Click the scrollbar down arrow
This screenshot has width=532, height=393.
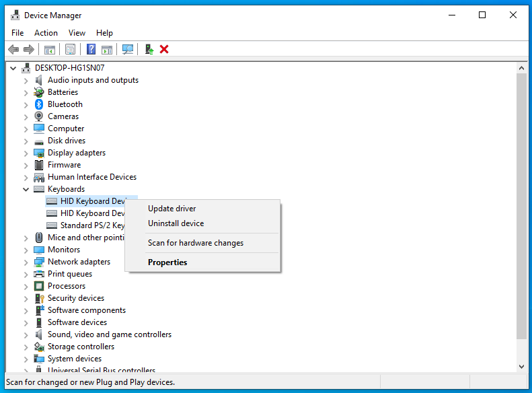(521, 367)
